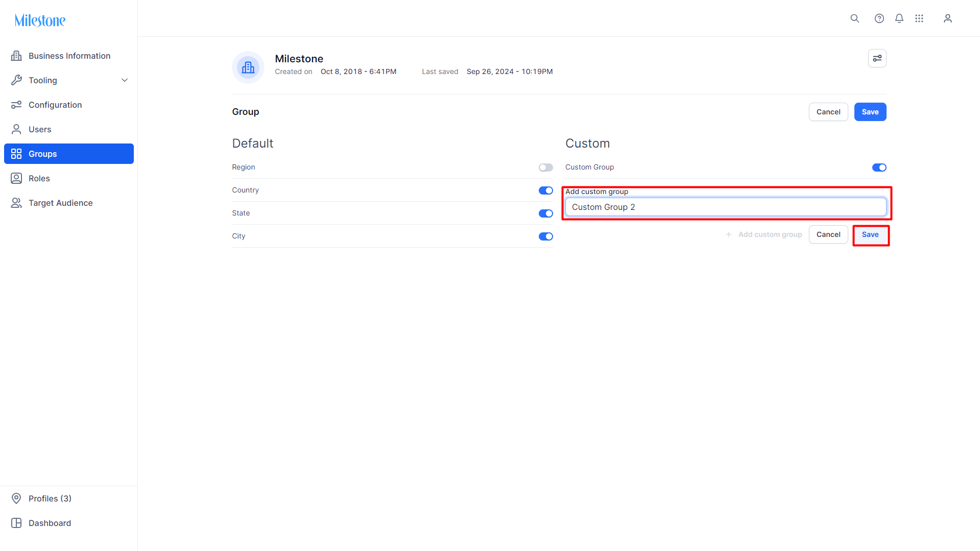Save the new custom group
Viewport: 980px width, 551px height.
click(x=870, y=234)
